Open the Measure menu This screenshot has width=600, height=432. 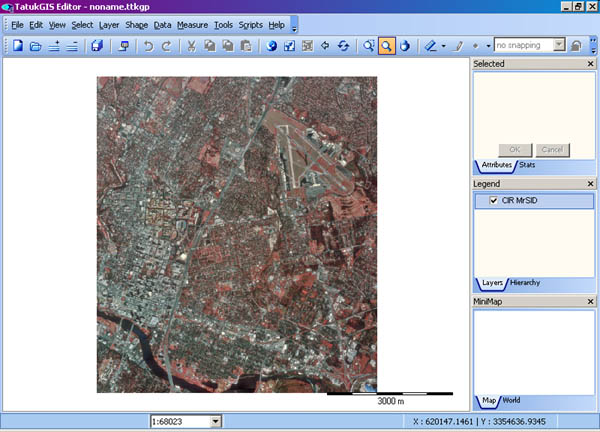pyautogui.click(x=191, y=24)
